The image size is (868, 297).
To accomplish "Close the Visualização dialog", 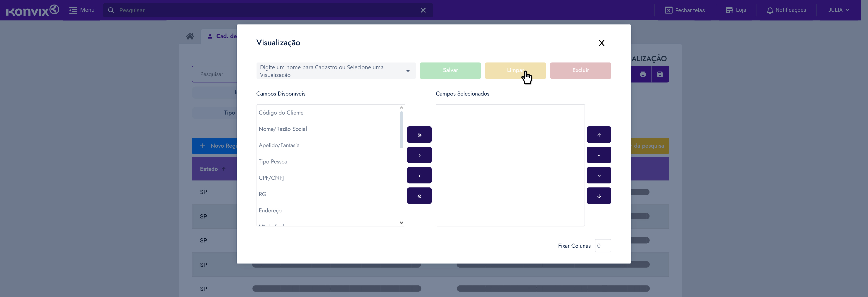I will pyautogui.click(x=601, y=43).
